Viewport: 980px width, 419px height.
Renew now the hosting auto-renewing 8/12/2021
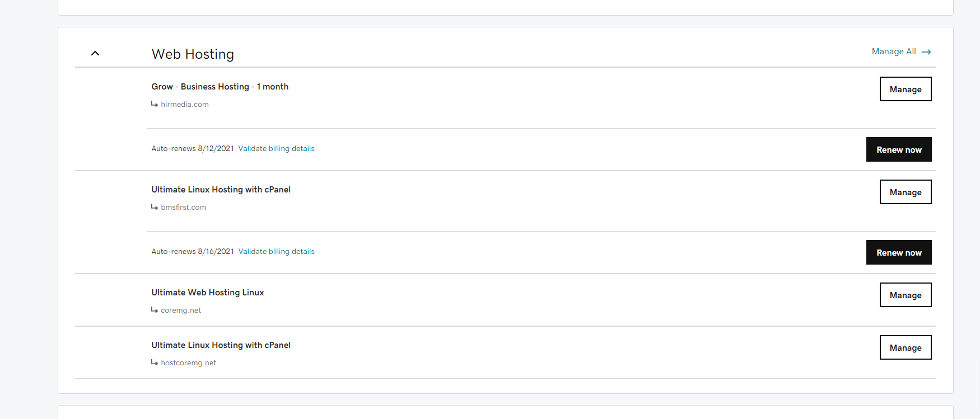click(898, 149)
